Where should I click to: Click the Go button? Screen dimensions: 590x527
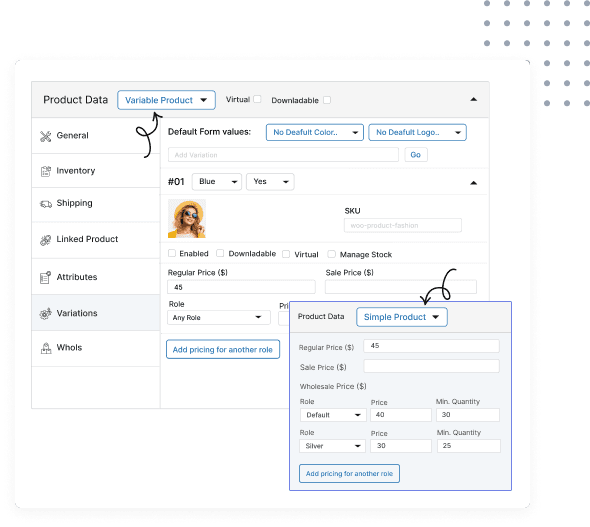416,155
